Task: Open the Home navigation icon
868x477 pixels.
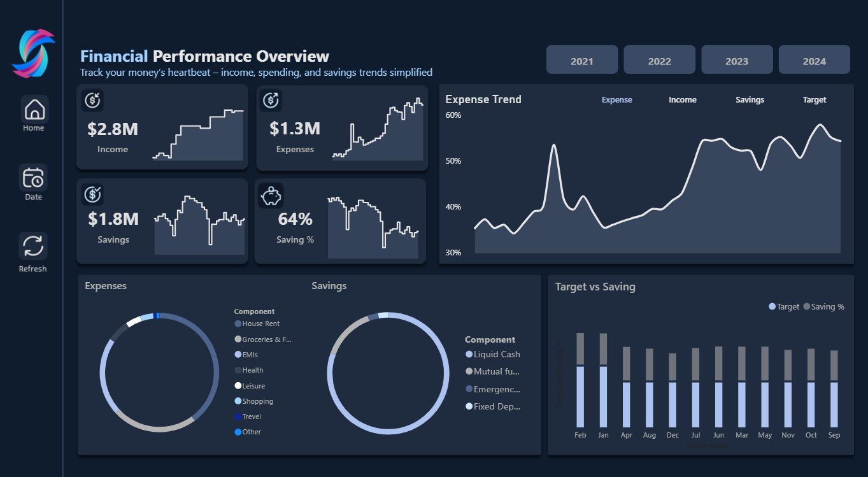Action: 34,110
